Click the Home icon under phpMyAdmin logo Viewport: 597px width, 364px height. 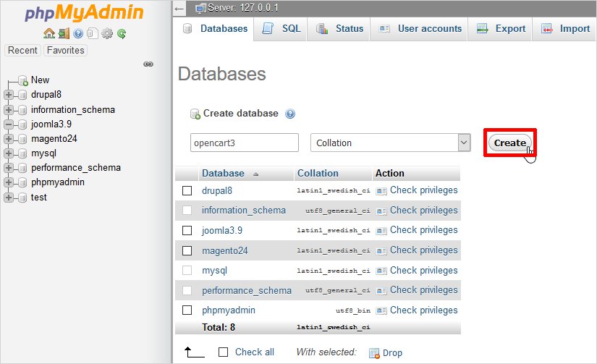point(48,33)
